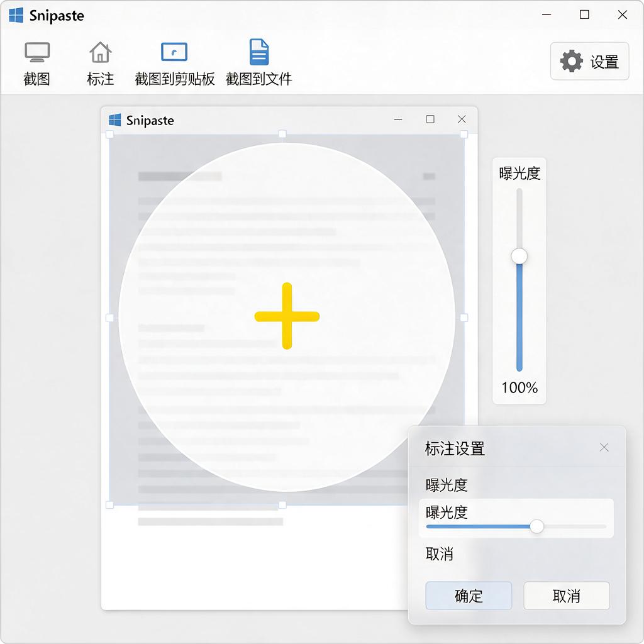The image size is (644, 644).
Task: Close the 标注设置 dialog with its X
Action: pyautogui.click(x=604, y=447)
